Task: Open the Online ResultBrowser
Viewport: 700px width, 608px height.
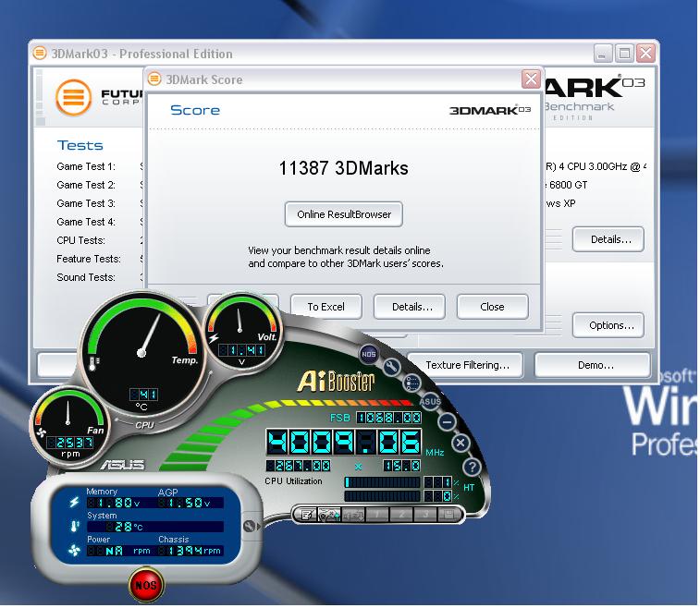Action: click(344, 214)
